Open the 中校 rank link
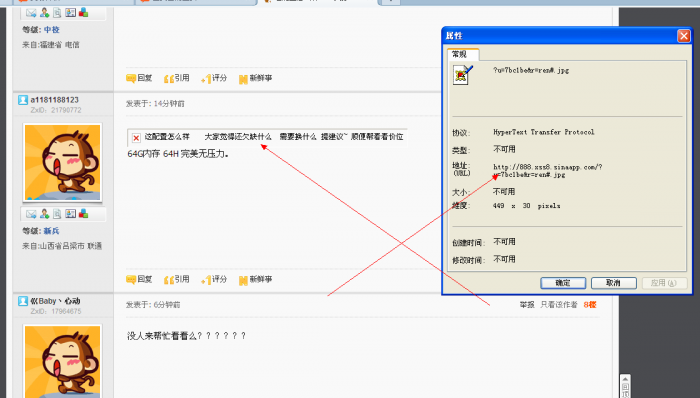700x398 pixels. click(52, 30)
